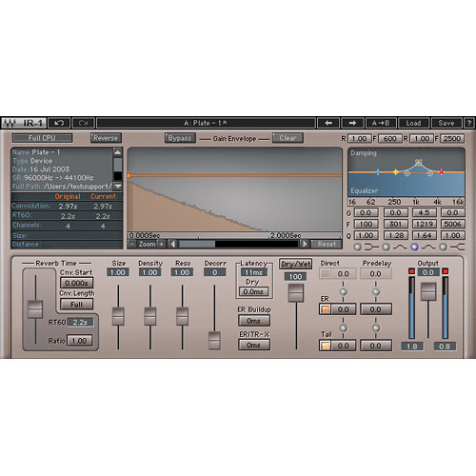Screen dimensions: 476x476
Task: Click the red EQ band marker
Action: tap(441, 172)
